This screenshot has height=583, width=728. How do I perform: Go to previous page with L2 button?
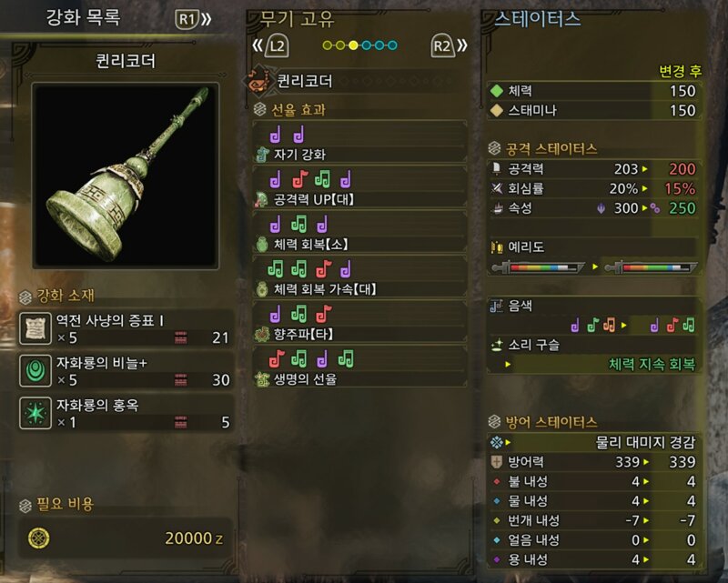pos(270,45)
